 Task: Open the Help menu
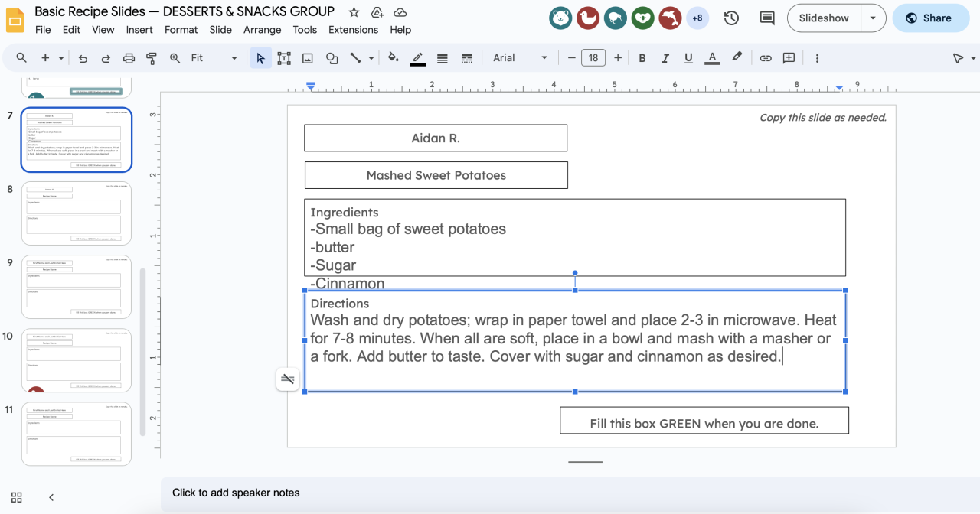(400, 30)
